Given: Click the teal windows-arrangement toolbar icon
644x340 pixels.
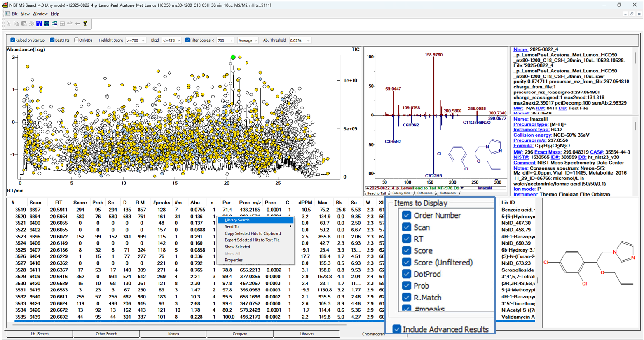Looking at the screenshot, I should pos(54,23).
